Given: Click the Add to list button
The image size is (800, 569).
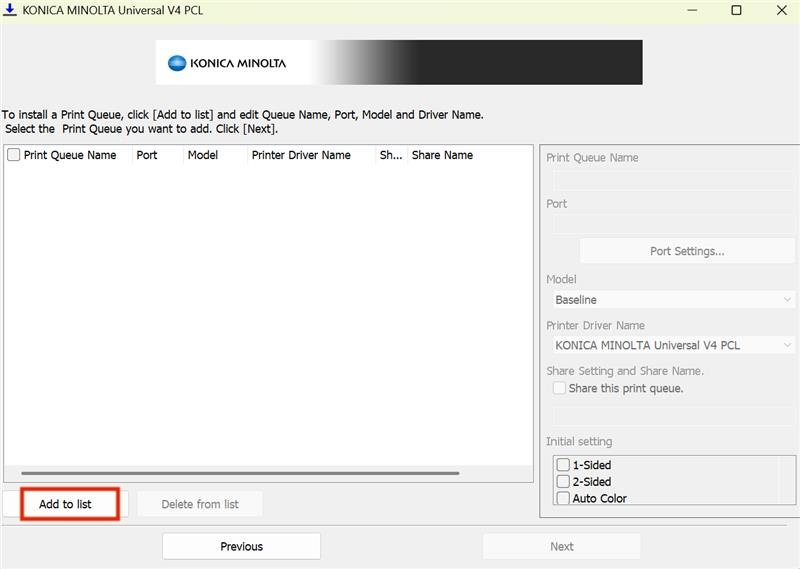Looking at the screenshot, I should coord(65,504).
